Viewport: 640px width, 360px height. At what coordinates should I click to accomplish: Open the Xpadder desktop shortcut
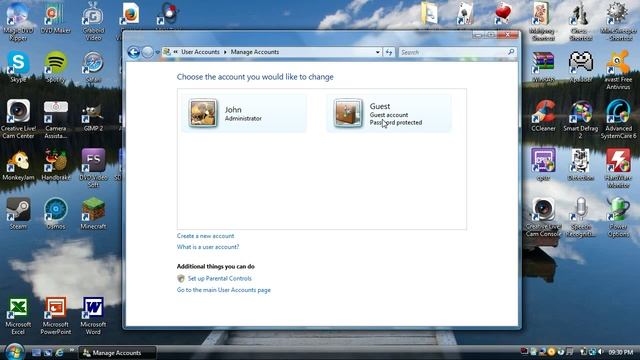(580, 67)
